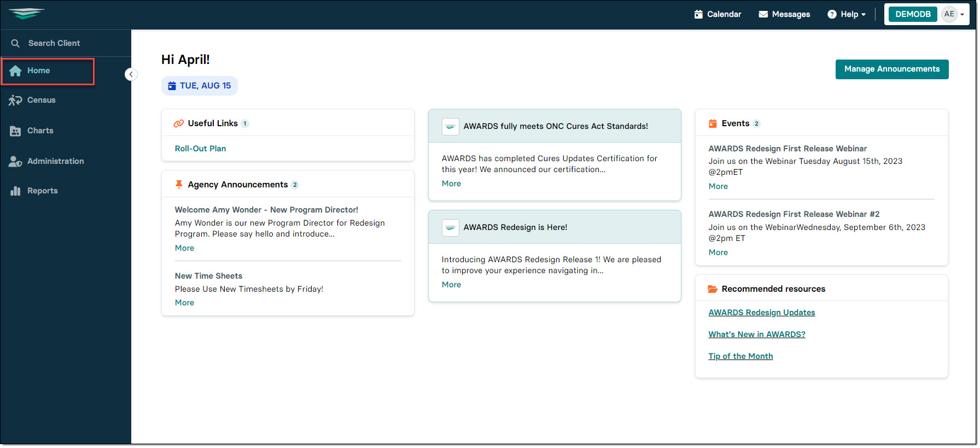Click Welcome Amy Wonder announcement title

coord(266,210)
